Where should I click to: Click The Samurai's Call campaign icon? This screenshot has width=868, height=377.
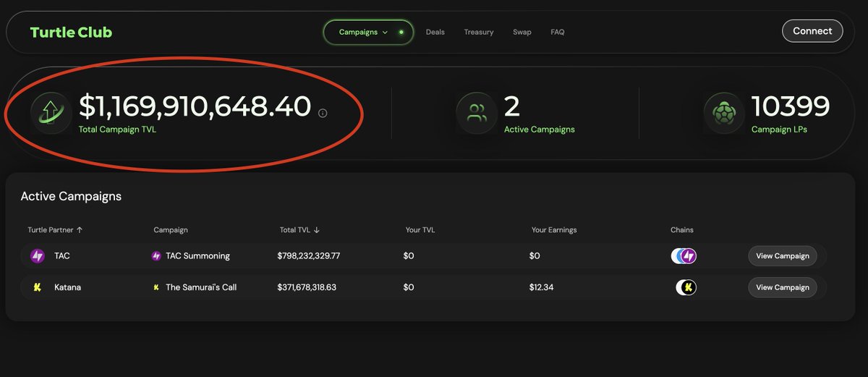pyautogui.click(x=156, y=287)
